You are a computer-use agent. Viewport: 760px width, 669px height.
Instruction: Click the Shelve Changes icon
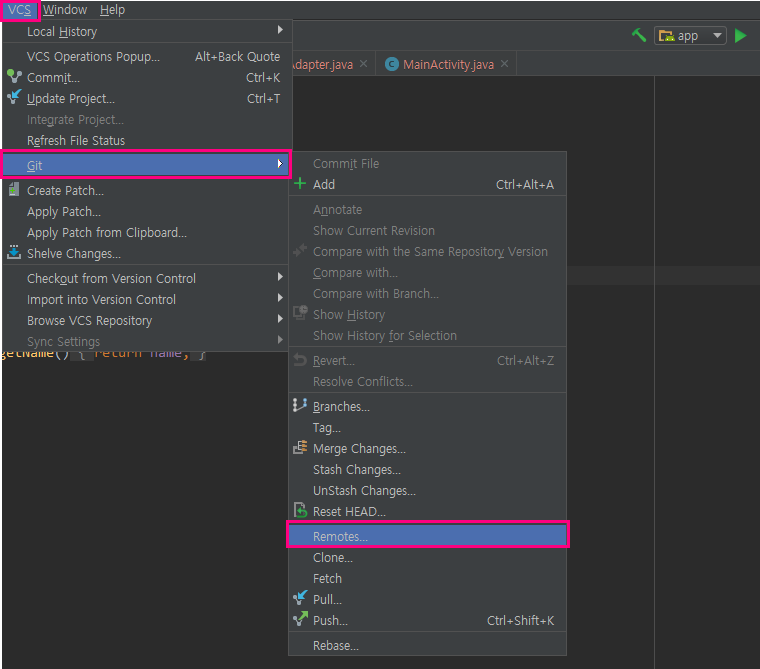tap(14, 252)
